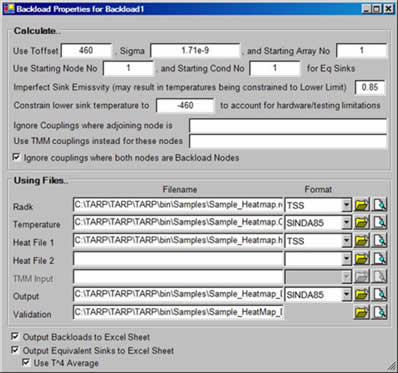Image resolution: width=398 pixels, height=373 pixels.
Task: Open the Heat File 1 format dropdown
Action: pyautogui.click(x=347, y=240)
